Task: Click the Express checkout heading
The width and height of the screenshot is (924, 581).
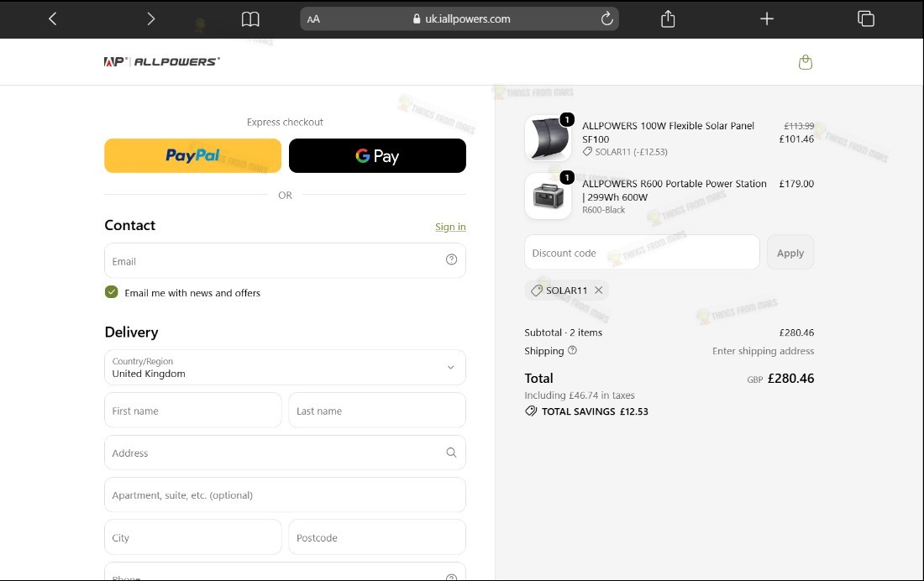Action: (x=286, y=122)
